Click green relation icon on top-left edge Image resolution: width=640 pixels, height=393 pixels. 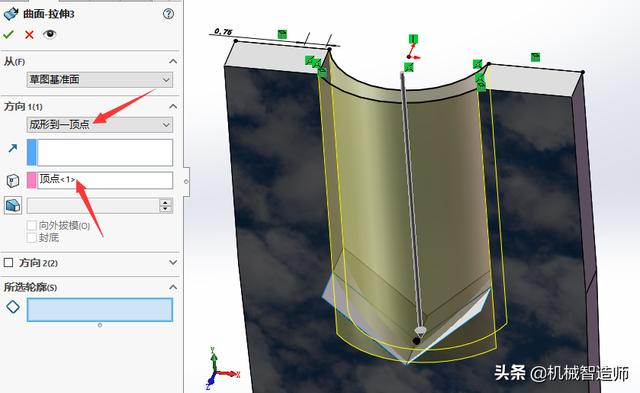282,34
